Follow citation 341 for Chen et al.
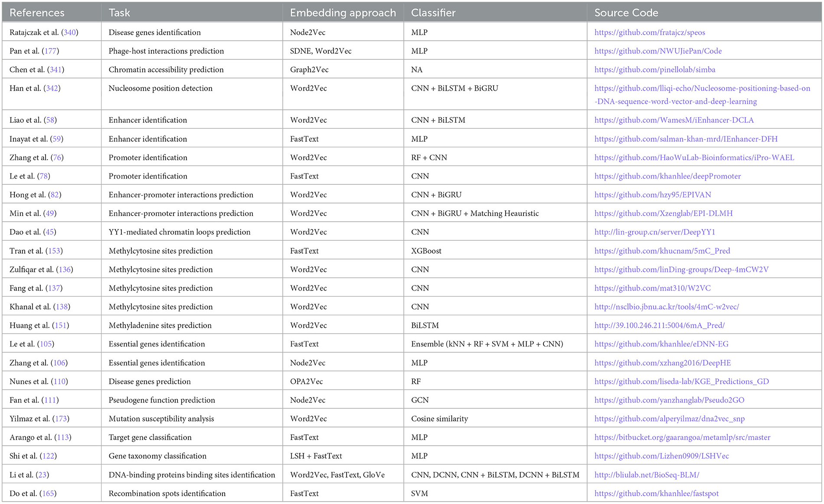The image size is (824, 504). (56, 70)
